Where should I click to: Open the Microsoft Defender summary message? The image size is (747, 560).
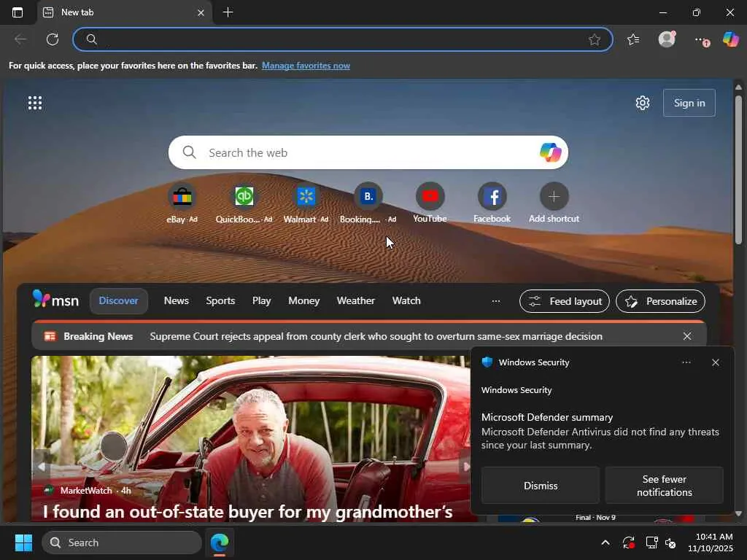click(600, 432)
